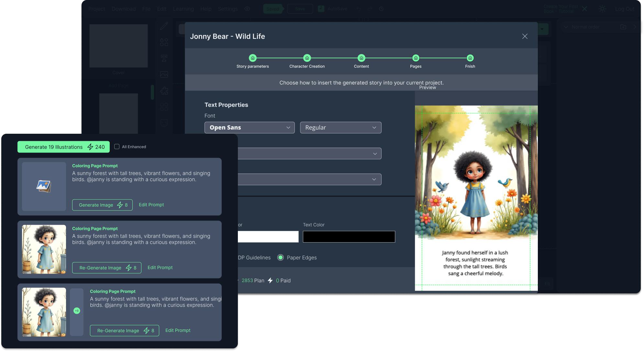Open the Open Sans font dropdown

250,128
